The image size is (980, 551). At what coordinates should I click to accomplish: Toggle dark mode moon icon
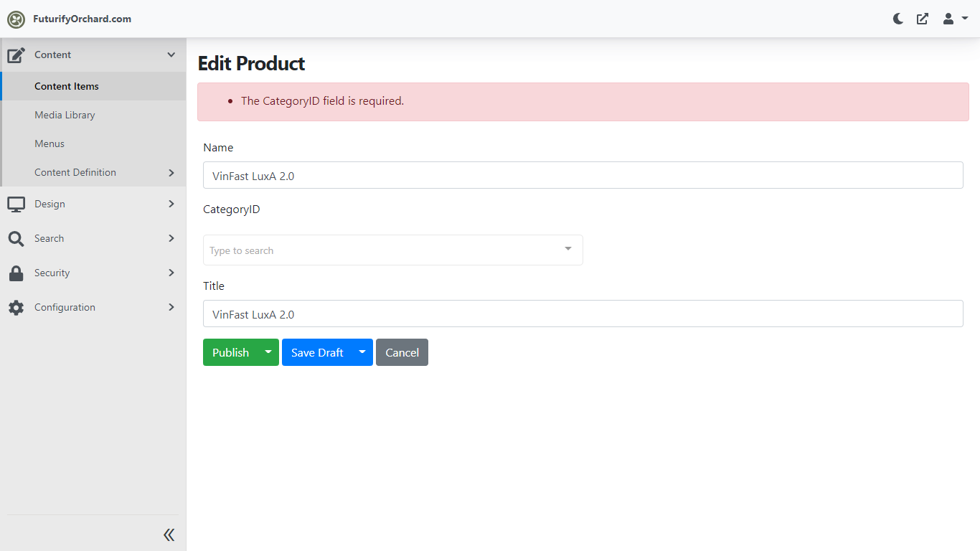897,19
